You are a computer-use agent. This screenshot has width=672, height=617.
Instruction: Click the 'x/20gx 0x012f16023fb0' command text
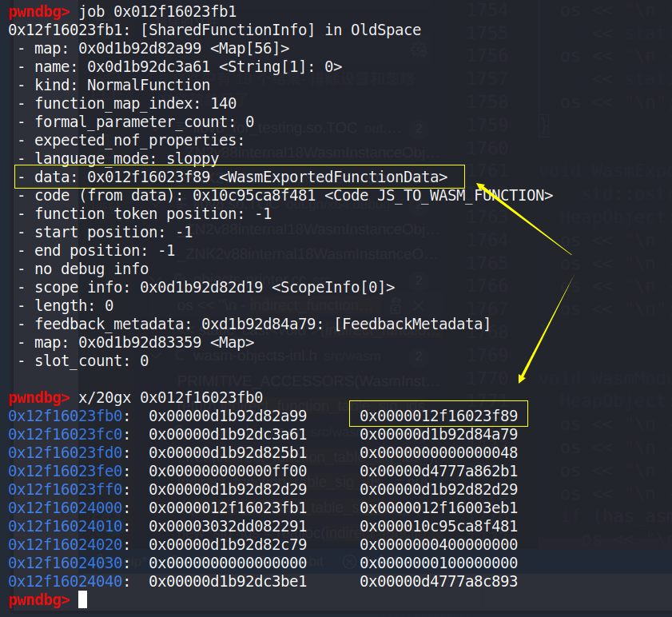tap(171, 397)
